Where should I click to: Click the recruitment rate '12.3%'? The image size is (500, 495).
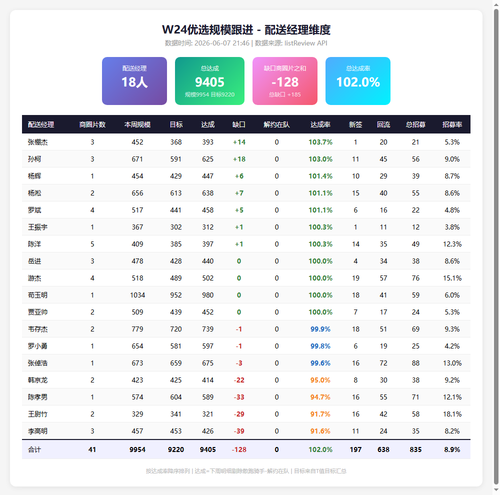pos(452,244)
